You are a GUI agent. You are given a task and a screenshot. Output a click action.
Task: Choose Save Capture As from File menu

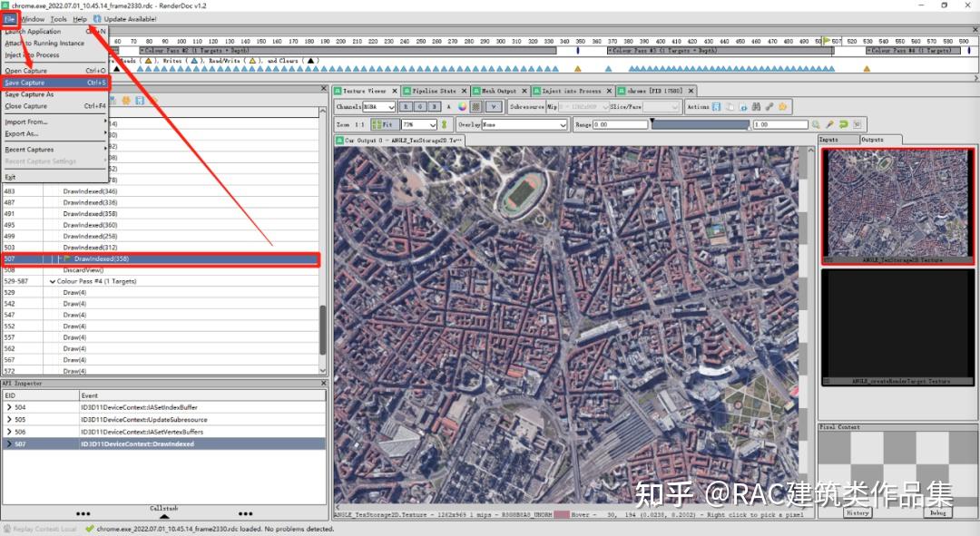[x=55, y=94]
